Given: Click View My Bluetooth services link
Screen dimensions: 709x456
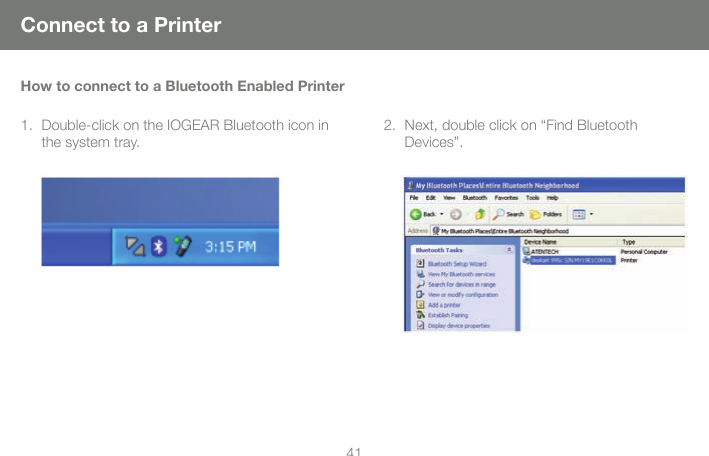Looking at the screenshot, I should pos(461,274).
